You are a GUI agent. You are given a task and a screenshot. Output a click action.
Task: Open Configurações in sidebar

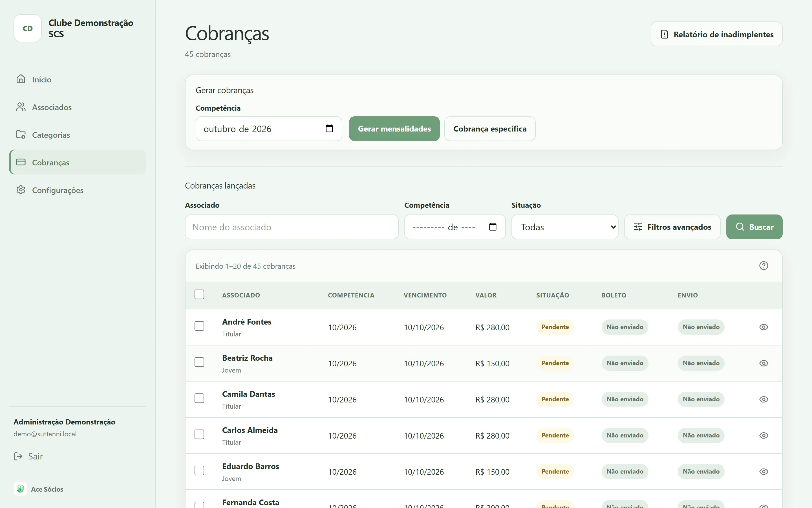(78, 190)
